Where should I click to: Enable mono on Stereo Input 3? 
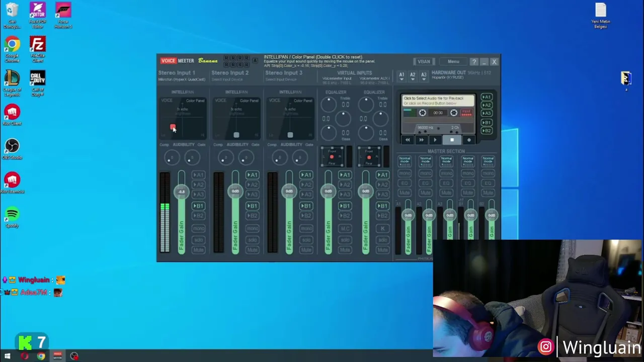pos(306,229)
